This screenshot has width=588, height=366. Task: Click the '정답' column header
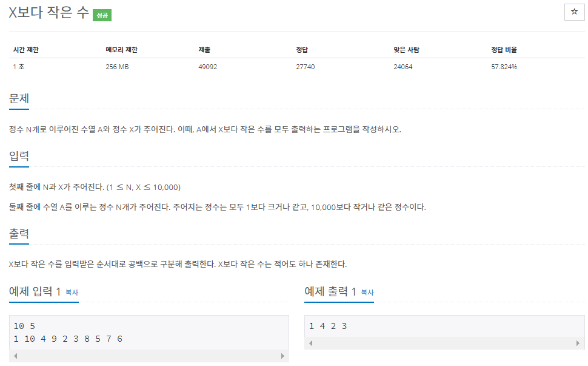302,50
